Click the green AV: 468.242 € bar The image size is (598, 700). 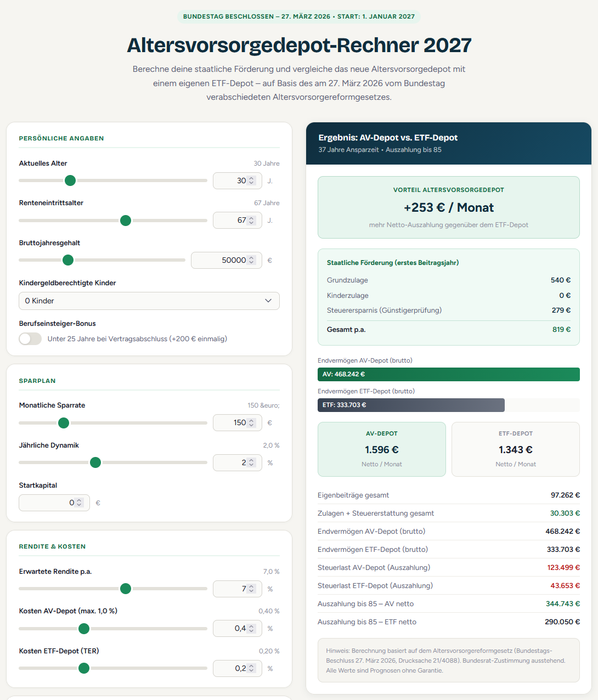(449, 374)
